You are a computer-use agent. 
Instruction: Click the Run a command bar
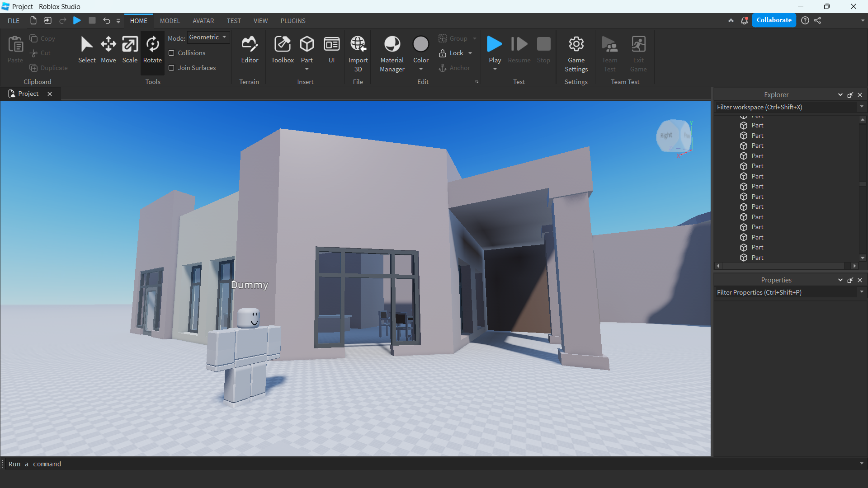tap(432, 464)
